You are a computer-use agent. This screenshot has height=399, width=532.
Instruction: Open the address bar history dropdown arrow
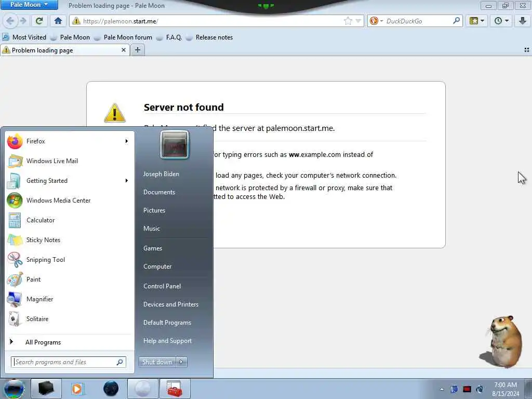click(358, 21)
